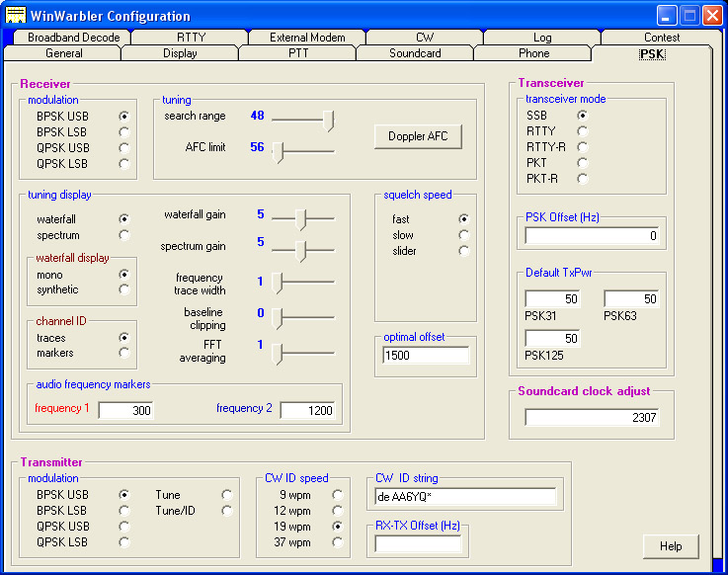Click the CW ID string field
The height and width of the screenshot is (575, 728).
pos(465,497)
